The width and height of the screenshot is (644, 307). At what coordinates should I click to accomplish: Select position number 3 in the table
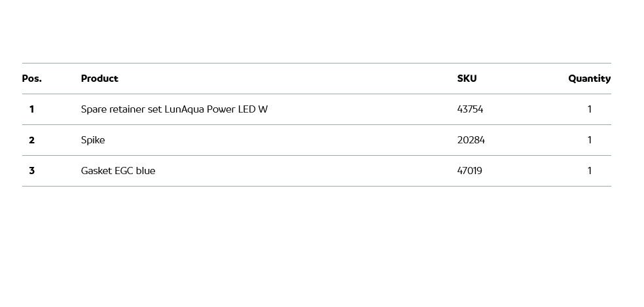point(31,171)
